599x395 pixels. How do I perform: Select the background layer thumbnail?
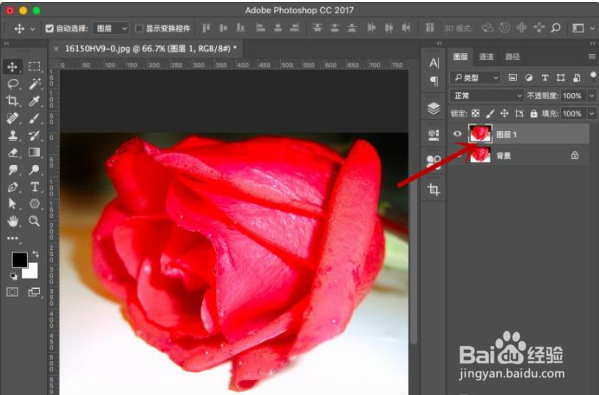point(480,155)
